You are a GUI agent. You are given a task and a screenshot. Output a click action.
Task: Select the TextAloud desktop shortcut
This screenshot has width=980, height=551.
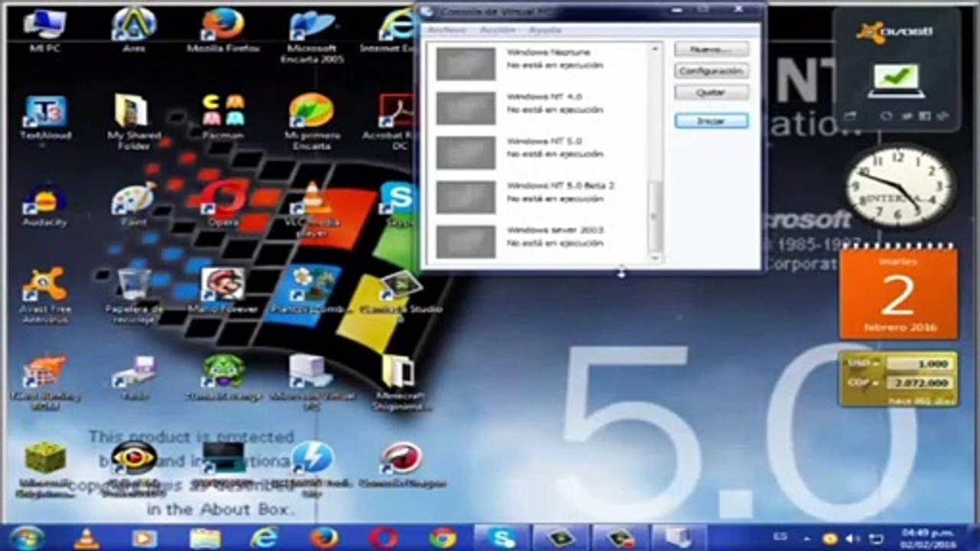click(44, 118)
